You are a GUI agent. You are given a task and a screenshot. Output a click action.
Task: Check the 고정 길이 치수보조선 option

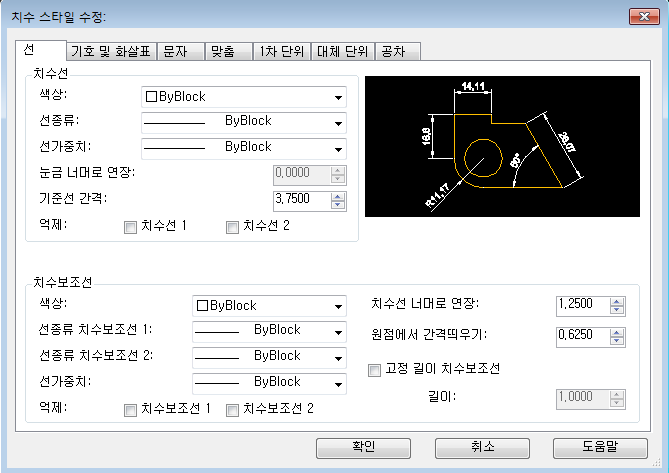coord(374,370)
